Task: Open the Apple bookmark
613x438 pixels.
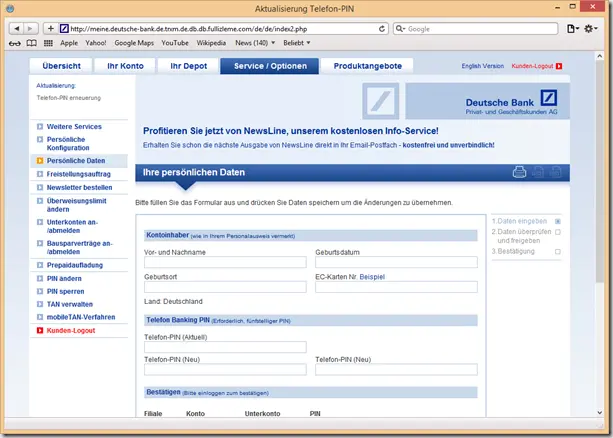Action: (x=69, y=43)
